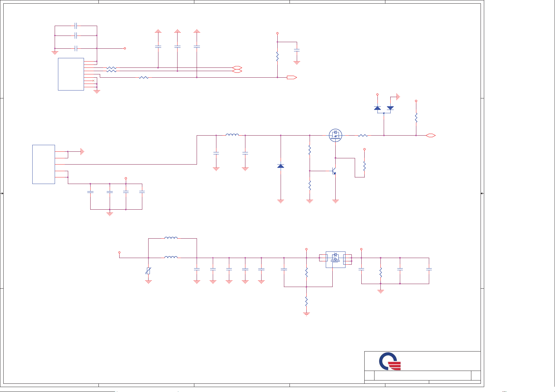Viewport: 555px width, 392px height.
Task: Select the hexagonal port at the middle rail end
Action: coord(430,135)
